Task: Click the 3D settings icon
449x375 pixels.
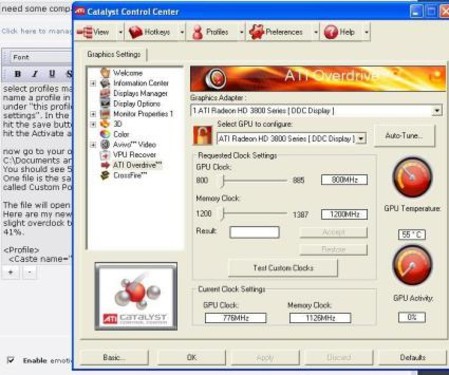Action: [105, 124]
